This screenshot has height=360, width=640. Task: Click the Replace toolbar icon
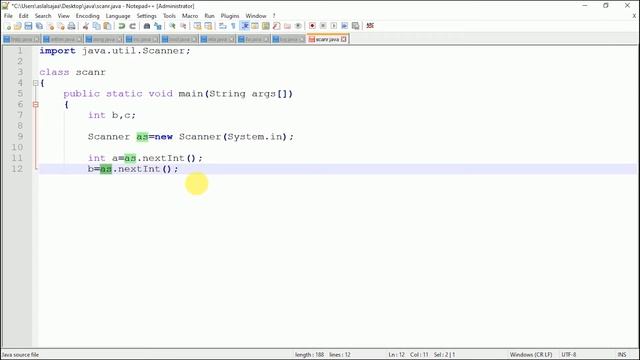[158, 26]
